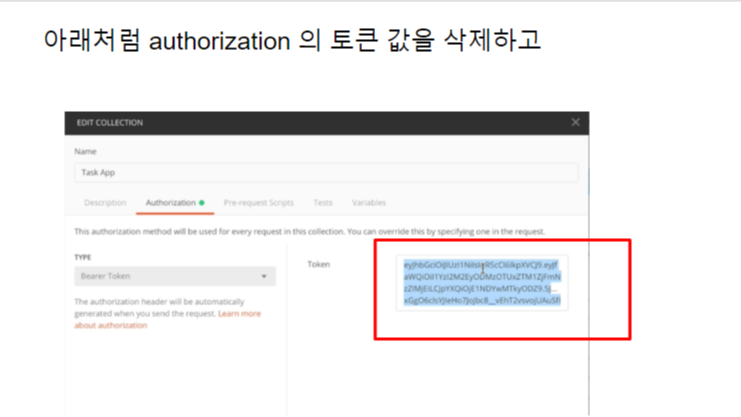Image resolution: width=741 pixels, height=417 pixels.
Task: Click inside the Token value text box
Action: (482, 283)
